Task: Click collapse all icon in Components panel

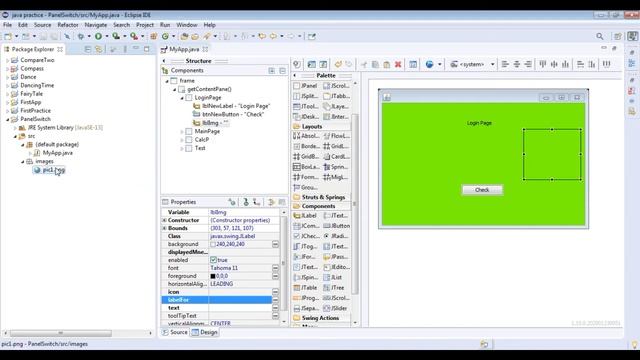Action: (282, 71)
